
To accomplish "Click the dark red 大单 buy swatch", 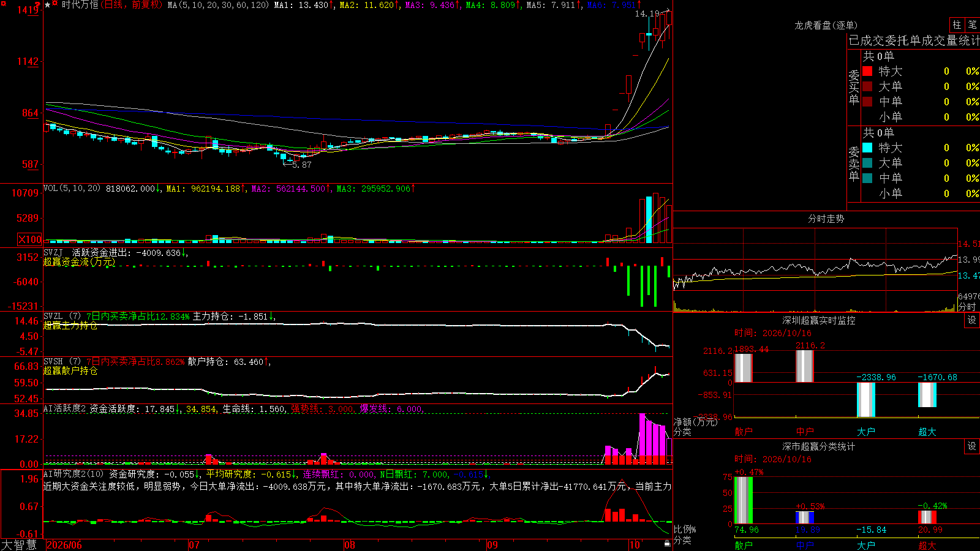I will pyautogui.click(x=867, y=86).
